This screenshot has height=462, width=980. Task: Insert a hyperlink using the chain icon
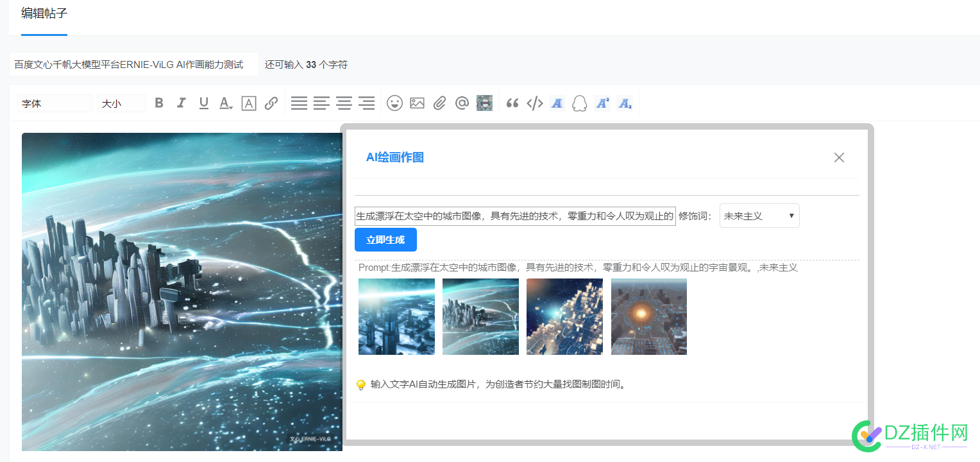coord(271,103)
